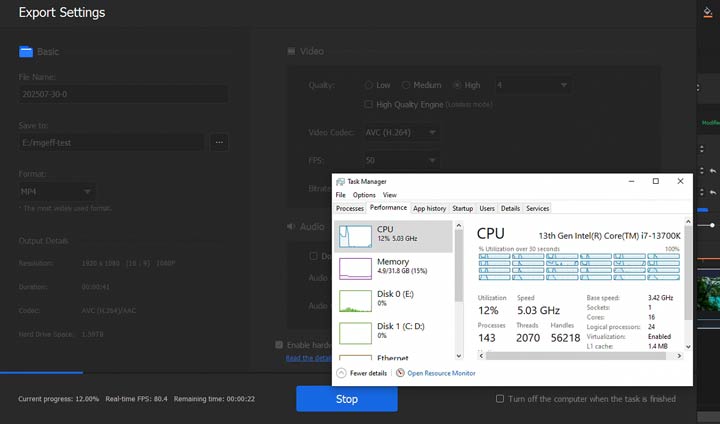Click the Save to path field

111,142
